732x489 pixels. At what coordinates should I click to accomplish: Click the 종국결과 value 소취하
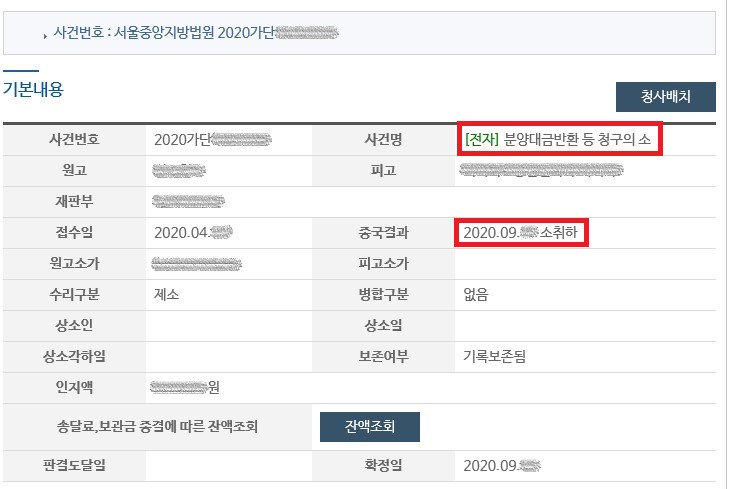click(559, 232)
